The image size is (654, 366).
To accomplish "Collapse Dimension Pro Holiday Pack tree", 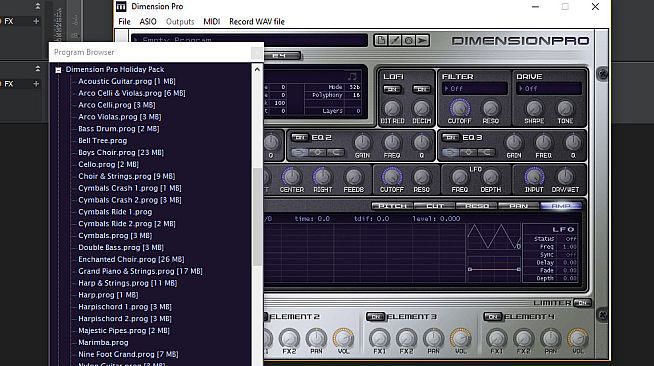I will coord(58,70).
